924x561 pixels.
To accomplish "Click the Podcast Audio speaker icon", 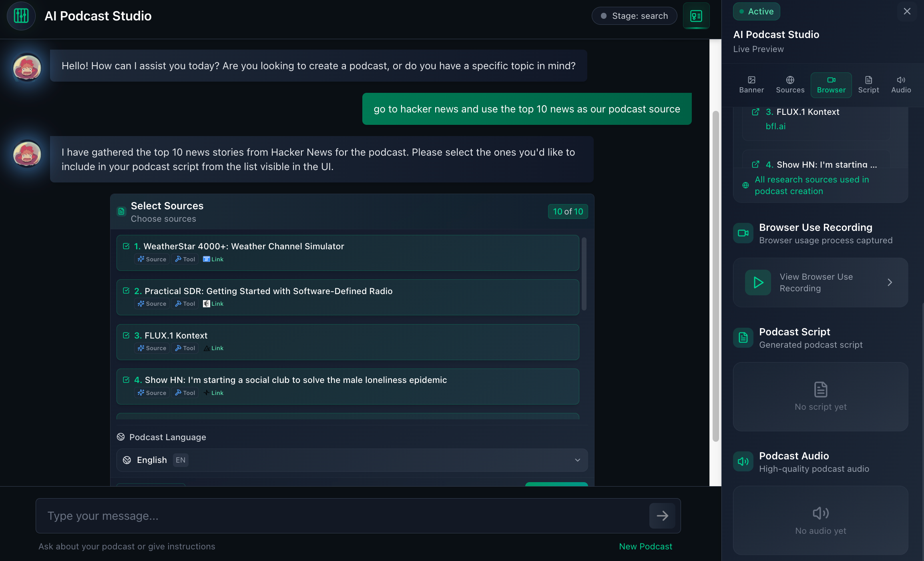I will tap(743, 462).
